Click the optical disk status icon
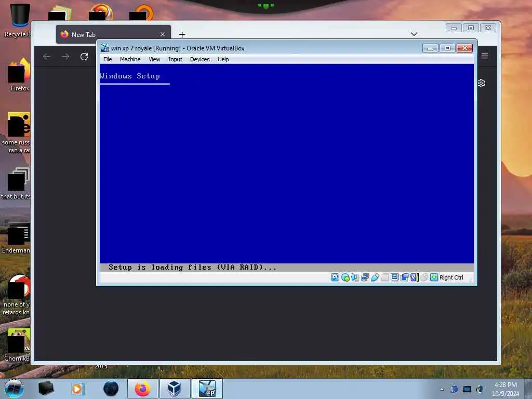The height and width of the screenshot is (399, 532). pos(345,277)
